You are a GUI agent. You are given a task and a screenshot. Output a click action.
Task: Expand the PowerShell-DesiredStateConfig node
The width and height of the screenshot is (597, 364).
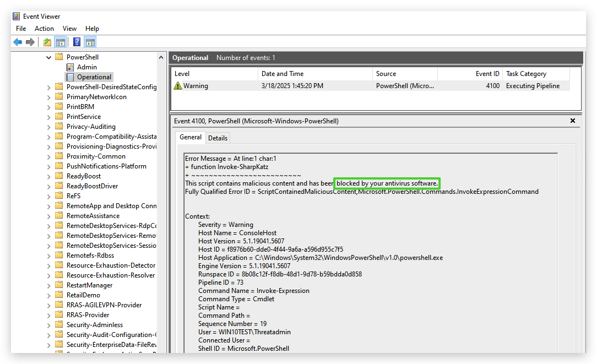48,87
